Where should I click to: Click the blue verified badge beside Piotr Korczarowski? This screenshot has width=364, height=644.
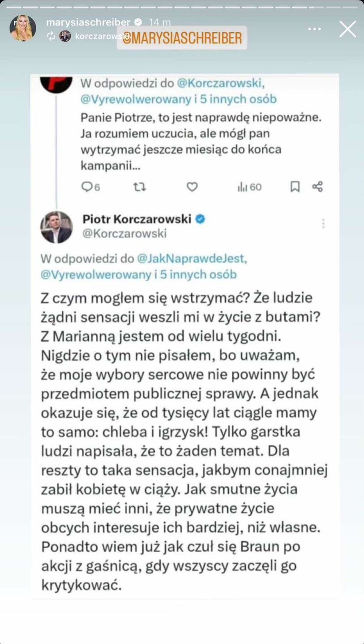pyautogui.click(x=201, y=219)
